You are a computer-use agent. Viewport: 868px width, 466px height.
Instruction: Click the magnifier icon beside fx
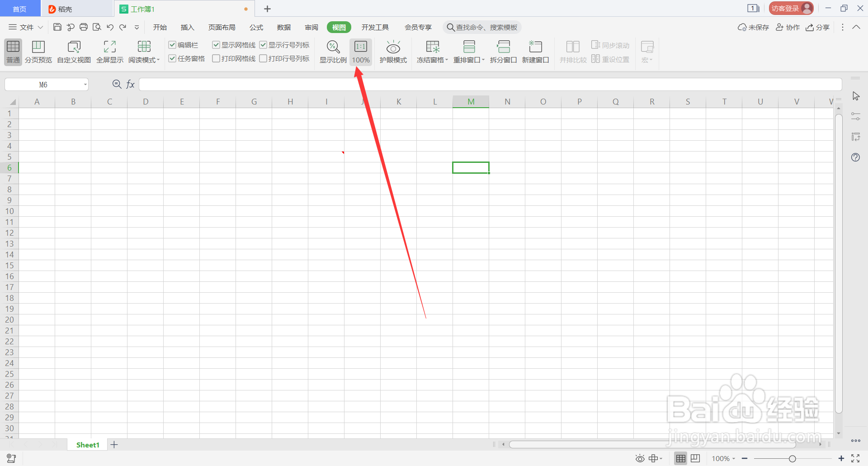[117, 84]
